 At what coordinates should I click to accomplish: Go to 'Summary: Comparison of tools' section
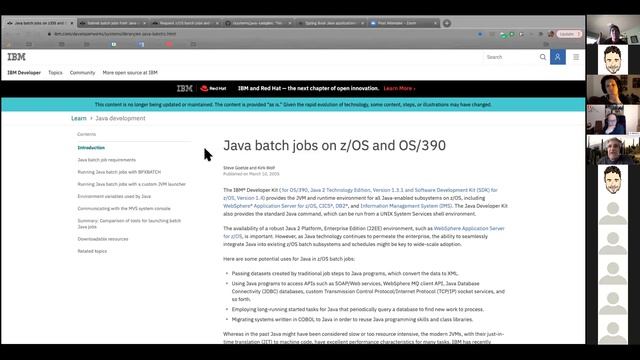pos(129,224)
